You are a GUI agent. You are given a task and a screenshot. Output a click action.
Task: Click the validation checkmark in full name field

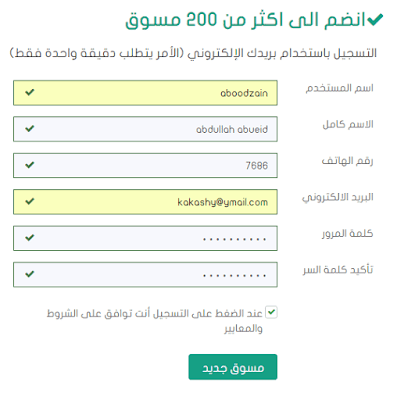(x=30, y=129)
